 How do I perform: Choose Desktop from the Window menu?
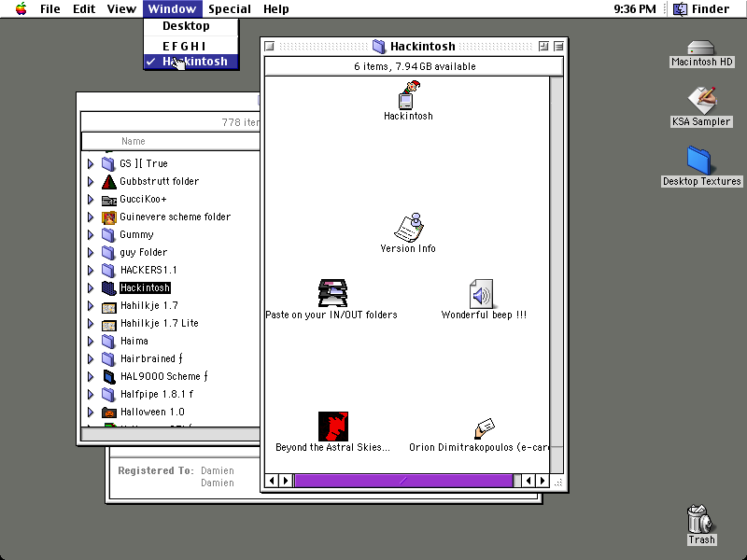pyautogui.click(x=191, y=26)
